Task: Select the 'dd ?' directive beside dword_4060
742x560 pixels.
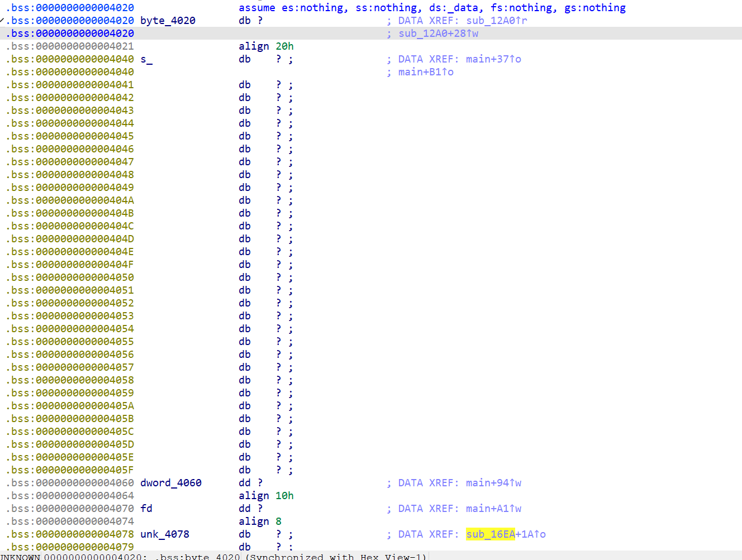Action: [250, 483]
